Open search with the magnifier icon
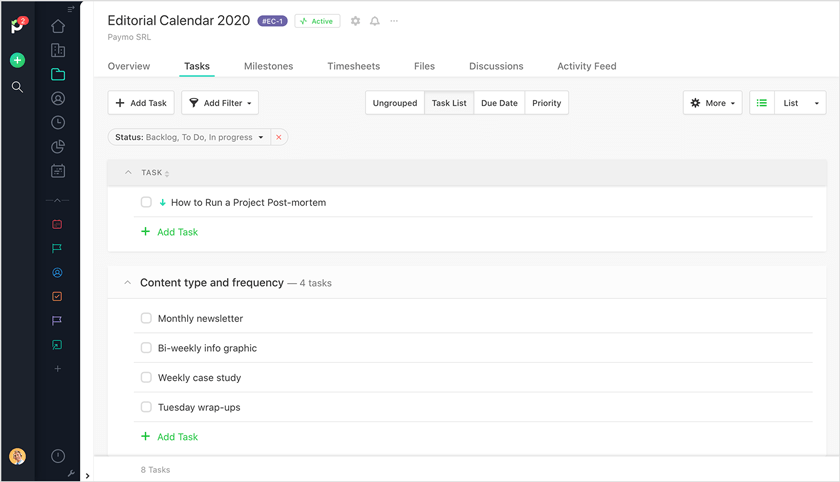The image size is (840, 482). 17,88
